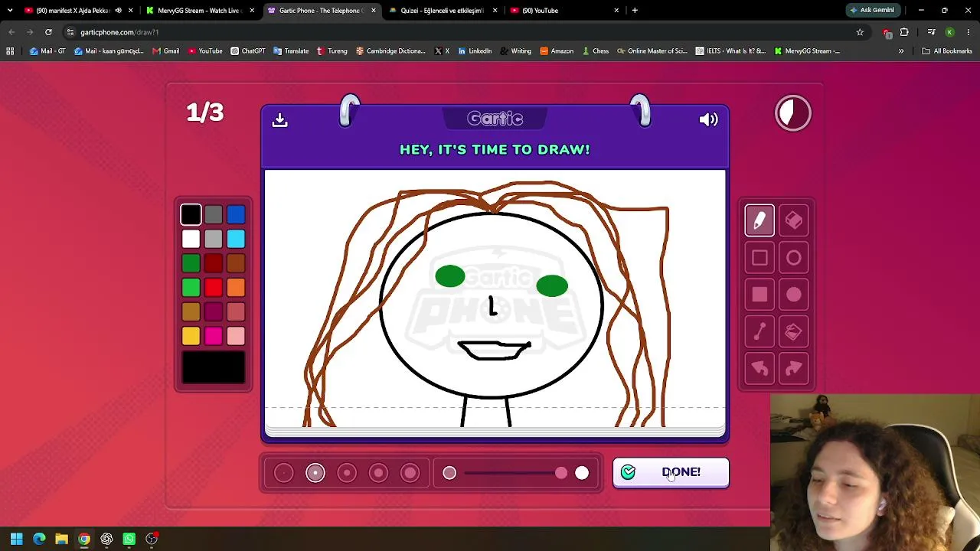Image resolution: width=980 pixels, height=551 pixels.
Task: Open WhatsApp from the taskbar
Action: coord(129,539)
